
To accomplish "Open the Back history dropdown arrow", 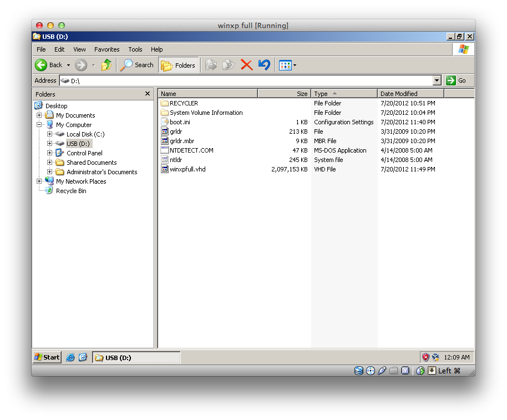I will click(68, 65).
